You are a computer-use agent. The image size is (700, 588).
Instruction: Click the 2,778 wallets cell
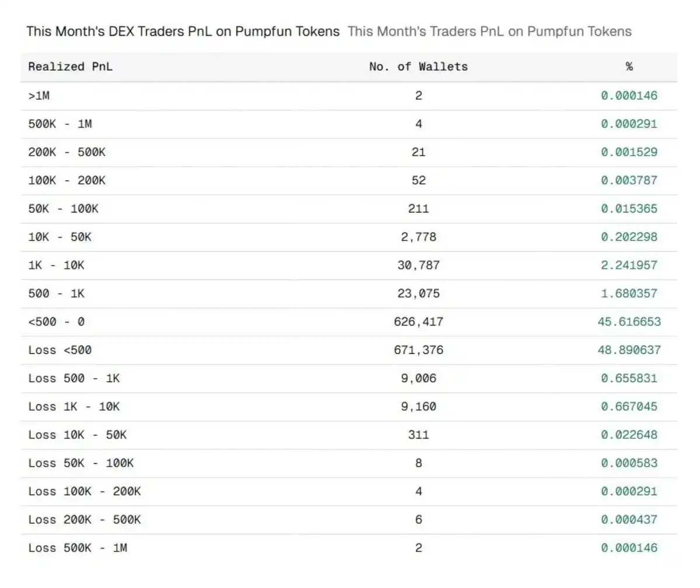pos(418,237)
